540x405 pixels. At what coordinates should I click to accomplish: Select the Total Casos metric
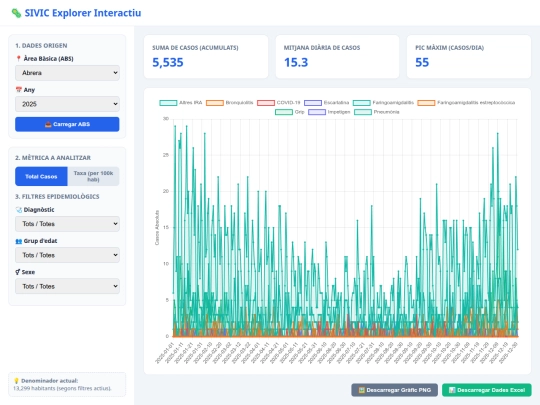(41, 176)
